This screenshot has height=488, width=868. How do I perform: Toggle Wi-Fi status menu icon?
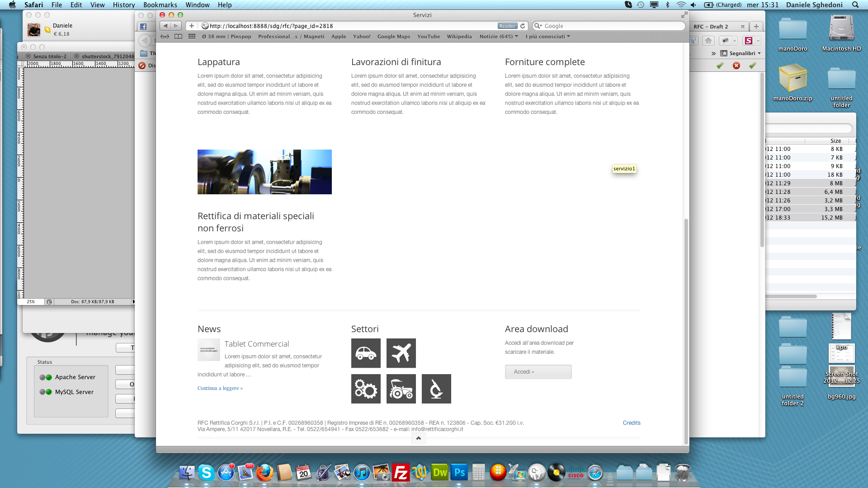[681, 5]
